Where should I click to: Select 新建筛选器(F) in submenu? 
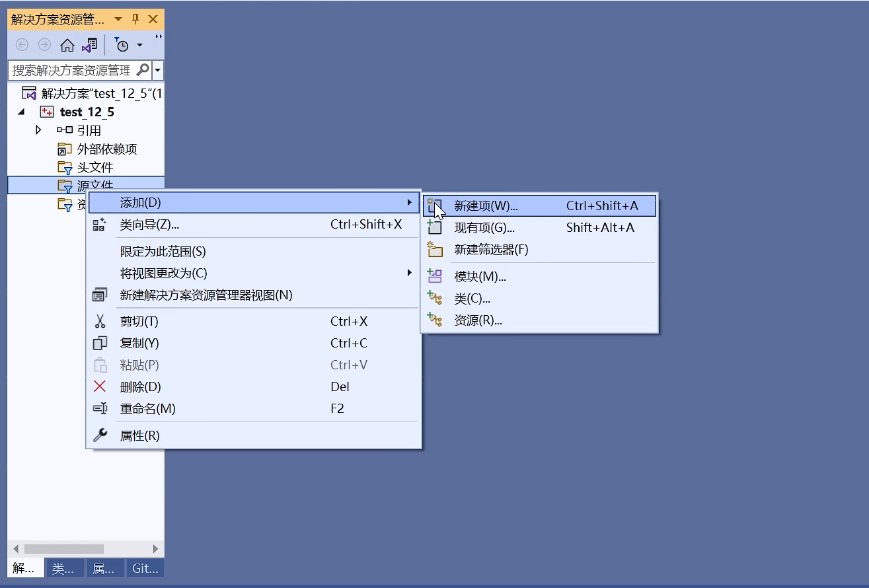pos(539,250)
